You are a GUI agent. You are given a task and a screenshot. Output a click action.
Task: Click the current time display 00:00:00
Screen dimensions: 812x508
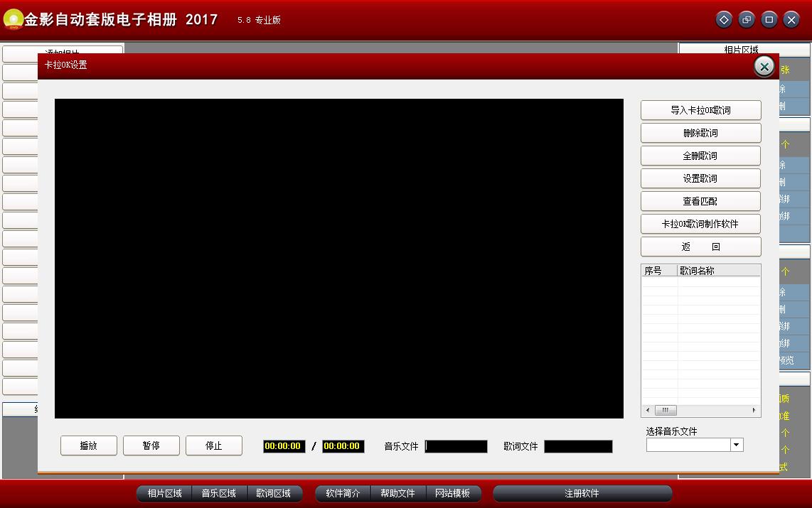click(x=283, y=446)
